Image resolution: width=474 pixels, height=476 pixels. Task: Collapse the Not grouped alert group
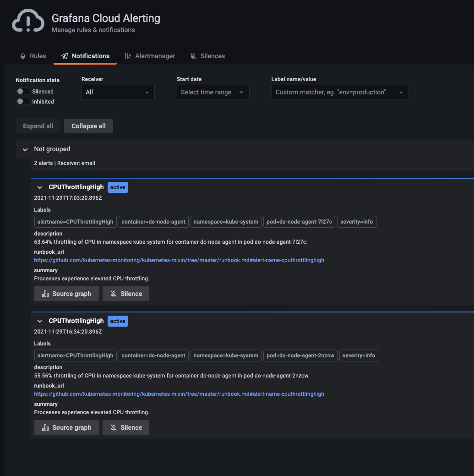tap(25, 149)
